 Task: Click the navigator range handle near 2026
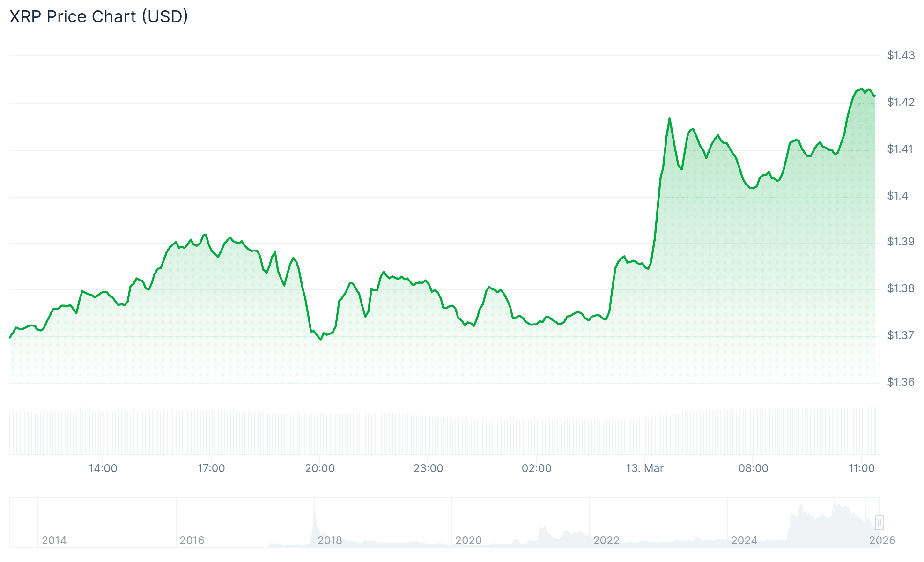point(879,522)
